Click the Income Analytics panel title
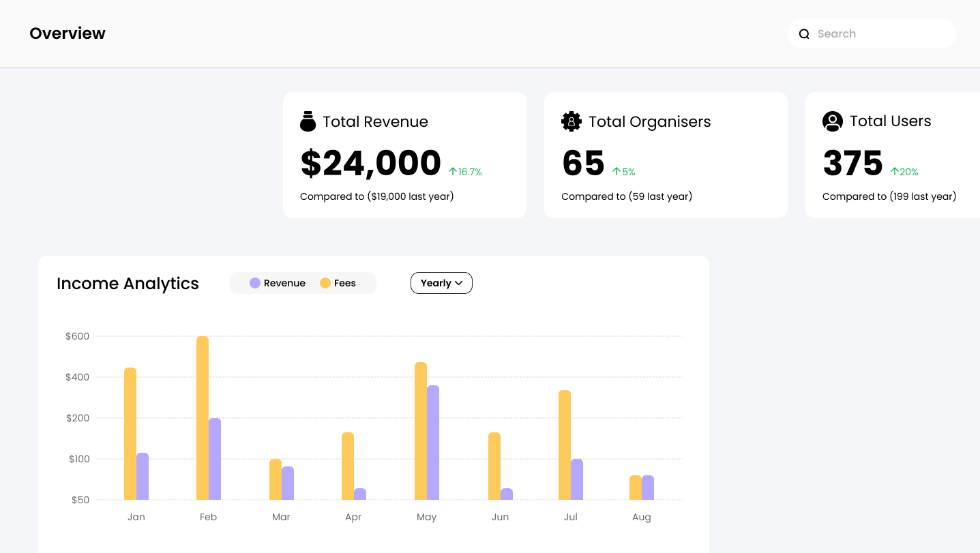This screenshot has height=553, width=980. 127,283
